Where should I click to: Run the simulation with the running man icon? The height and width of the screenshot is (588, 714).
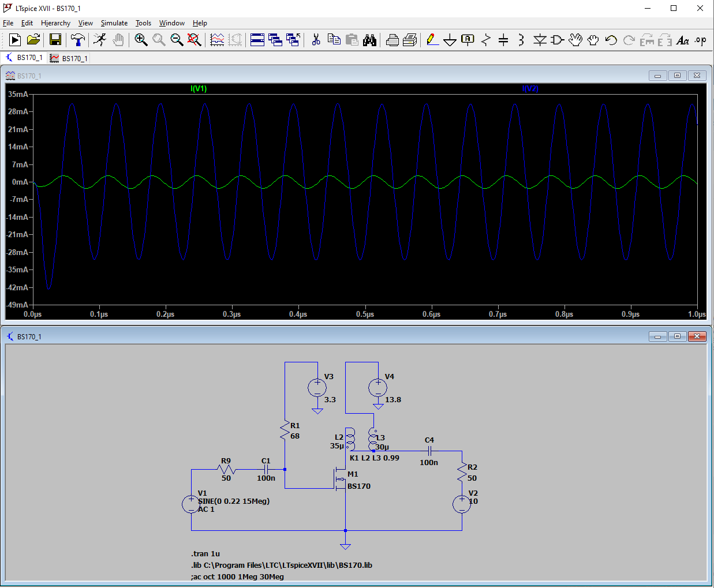[100, 40]
